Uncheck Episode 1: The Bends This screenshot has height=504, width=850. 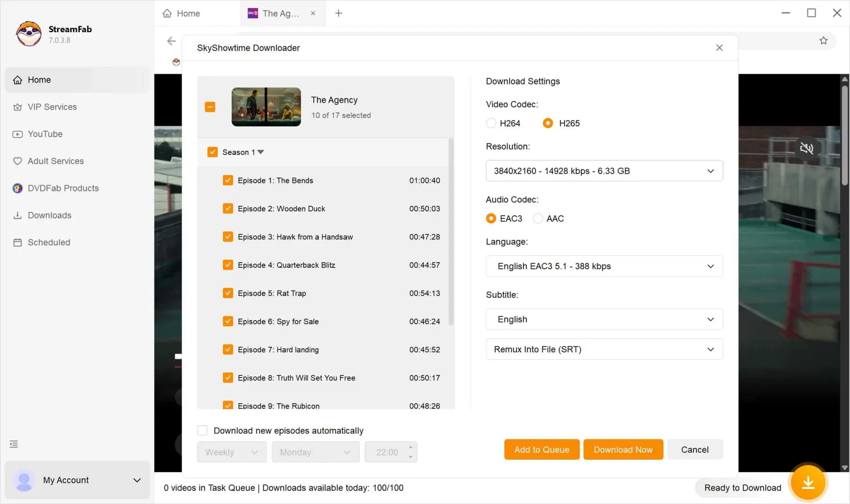(228, 180)
